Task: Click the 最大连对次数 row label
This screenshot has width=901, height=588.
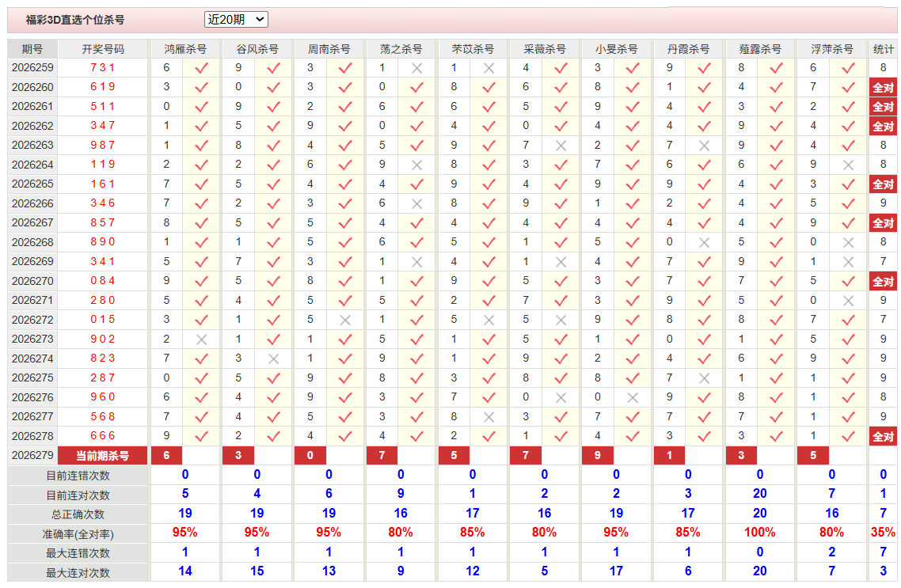Action: [x=78, y=573]
